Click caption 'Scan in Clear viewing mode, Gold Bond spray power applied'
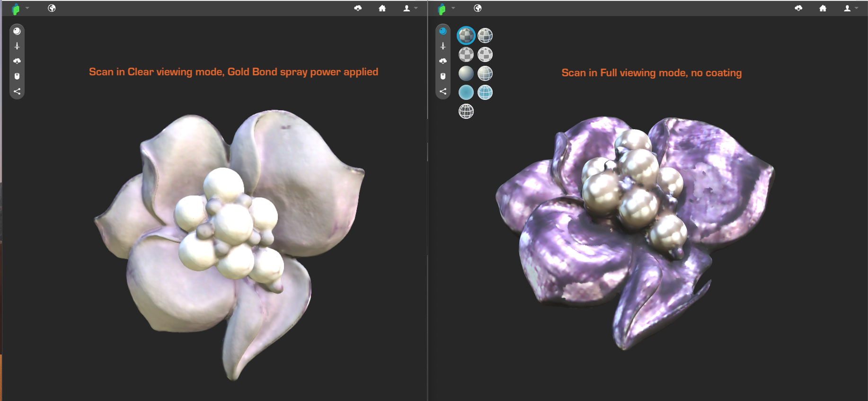 pos(233,72)
